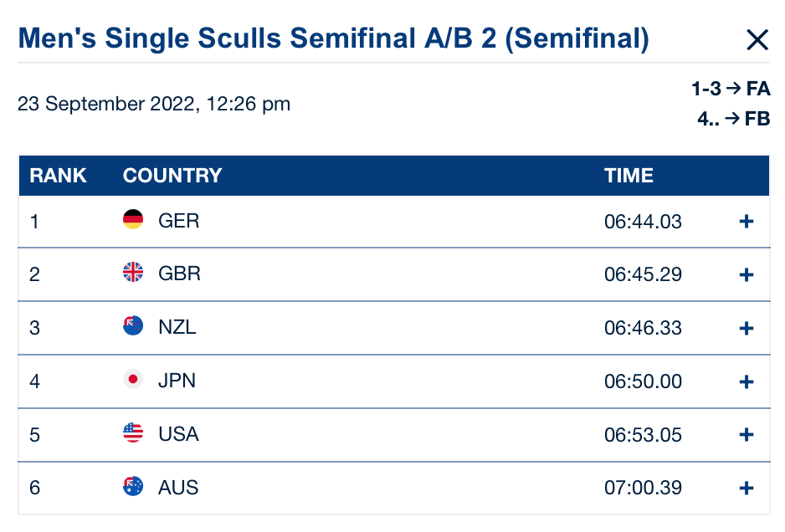
Task: Expand USA row details with plus
Action: click(747, 436)
